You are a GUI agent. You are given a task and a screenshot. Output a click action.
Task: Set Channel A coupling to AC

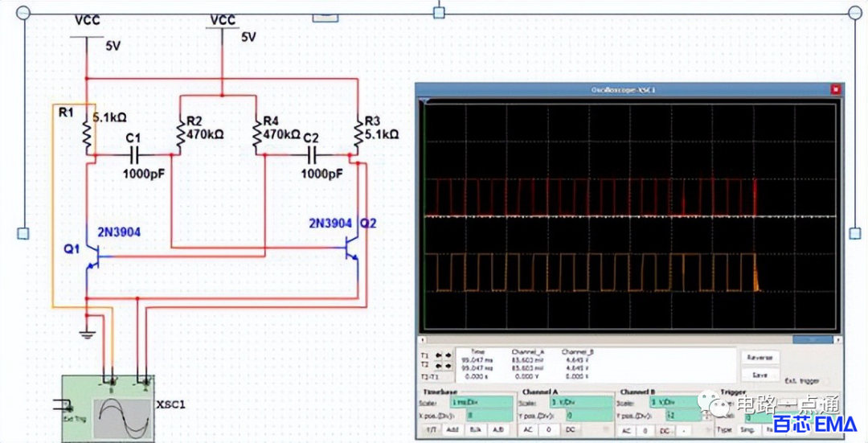pos(527,429)
